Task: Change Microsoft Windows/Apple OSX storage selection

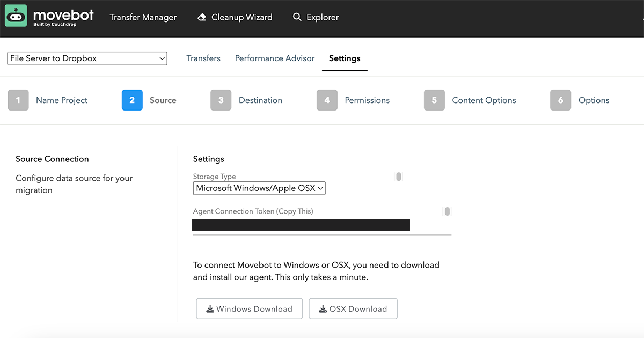Action: [x=259, y=188]
